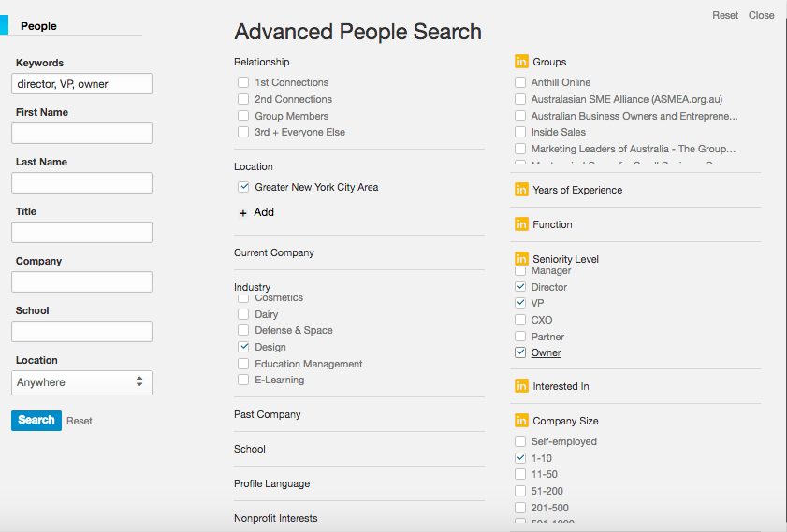Image resolution: width=787 pixels, height=532 pixels.
Task: Check the 201-500 company size
Action: (520, 508)
